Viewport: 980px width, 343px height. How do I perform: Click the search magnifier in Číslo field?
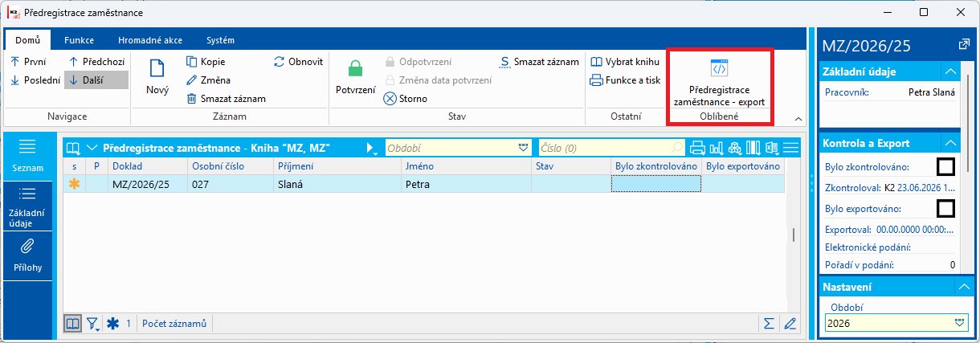677,148
